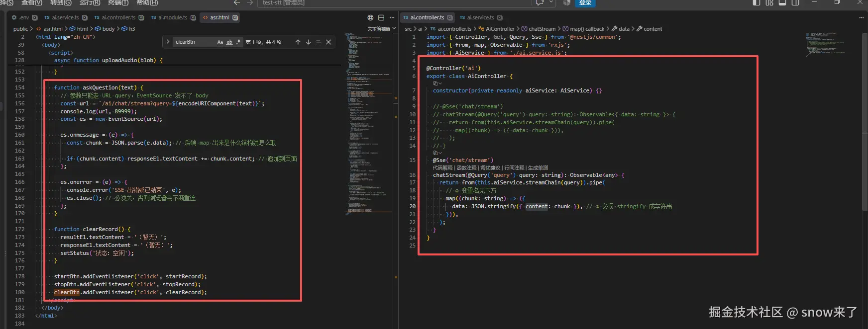Go to next find match arrow
This screenshot has height=329, width=868.
308,42
